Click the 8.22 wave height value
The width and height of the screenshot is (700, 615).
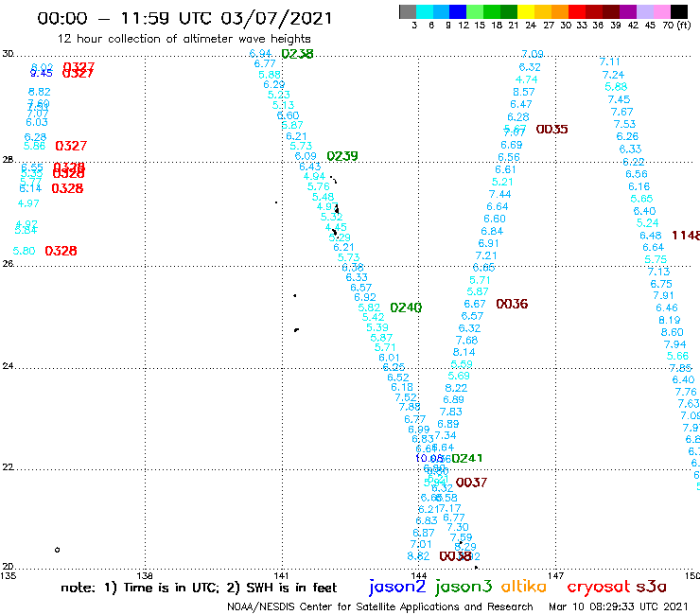[x=456, y=388]
